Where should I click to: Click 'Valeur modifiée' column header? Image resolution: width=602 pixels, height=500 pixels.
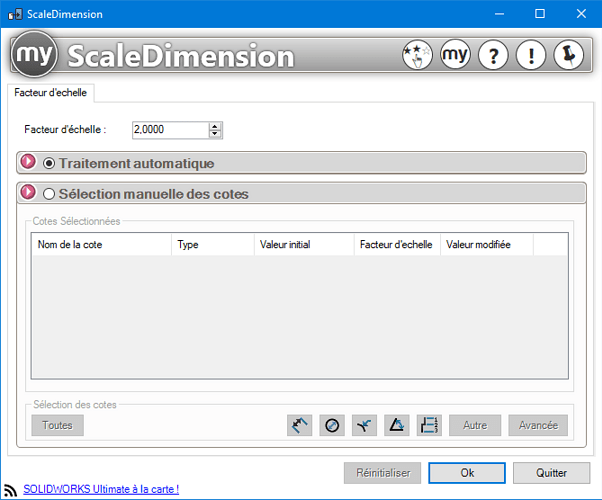pos(487,245)
